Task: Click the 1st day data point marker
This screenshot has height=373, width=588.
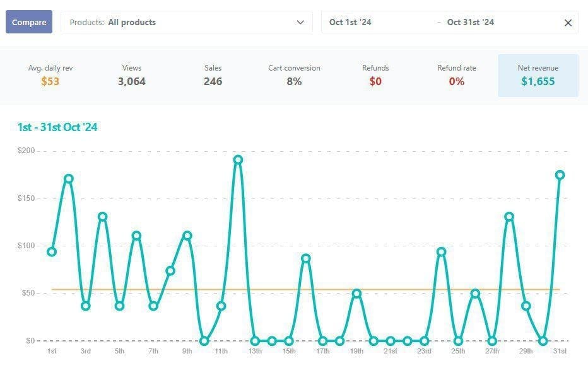Action: (52, 251)
